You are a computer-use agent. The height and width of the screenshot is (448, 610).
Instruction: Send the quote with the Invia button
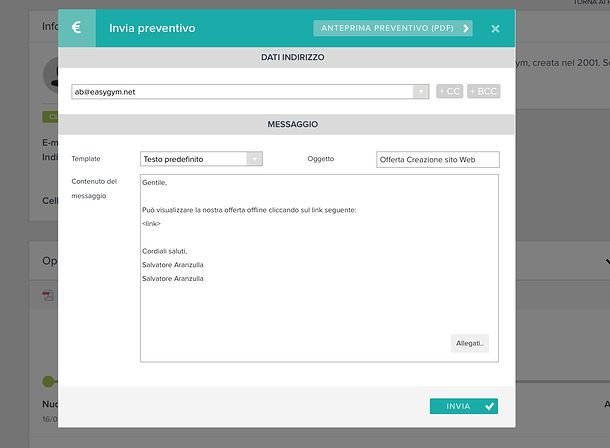pos(464,406)
